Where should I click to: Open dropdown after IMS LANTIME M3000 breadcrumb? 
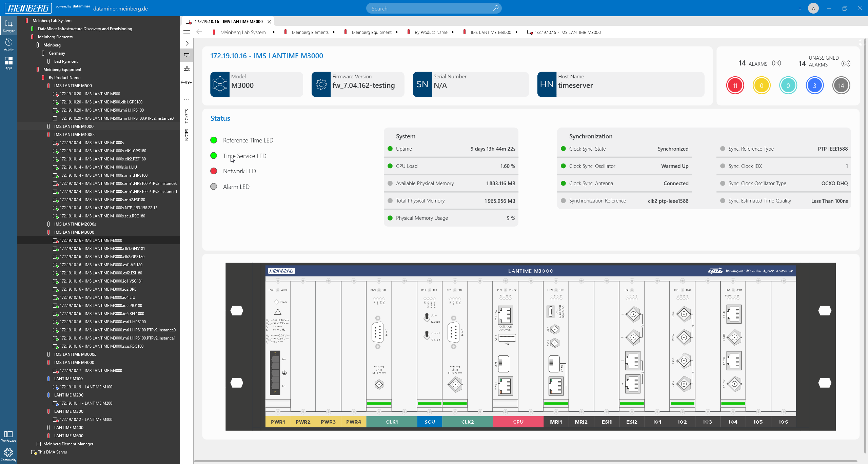(x=516, y=32)
